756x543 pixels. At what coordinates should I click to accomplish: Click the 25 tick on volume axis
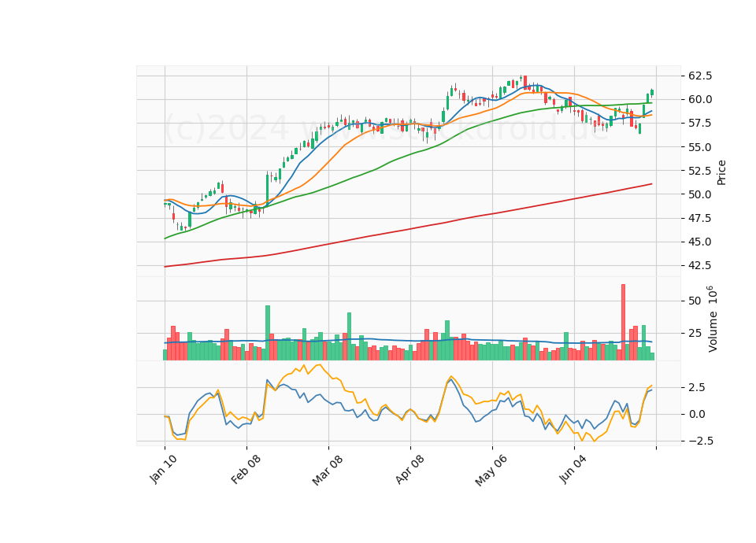point(695,333)
